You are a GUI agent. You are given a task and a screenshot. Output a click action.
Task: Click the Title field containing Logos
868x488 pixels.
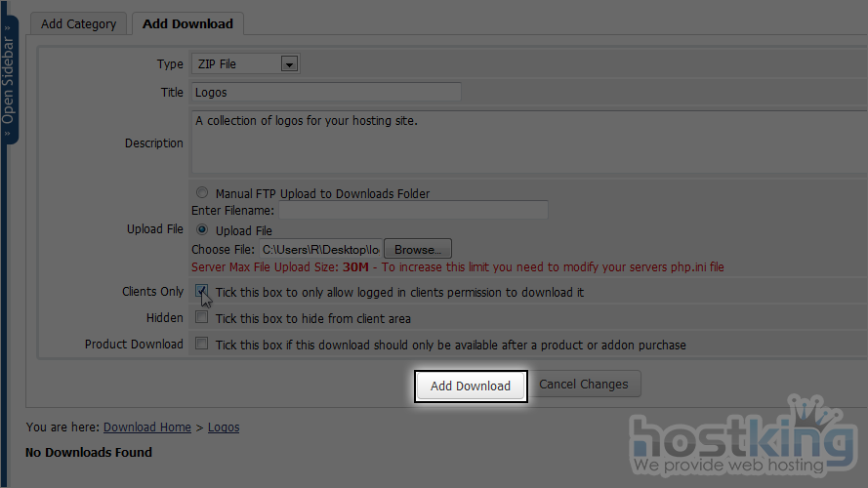tap(325, 93)
